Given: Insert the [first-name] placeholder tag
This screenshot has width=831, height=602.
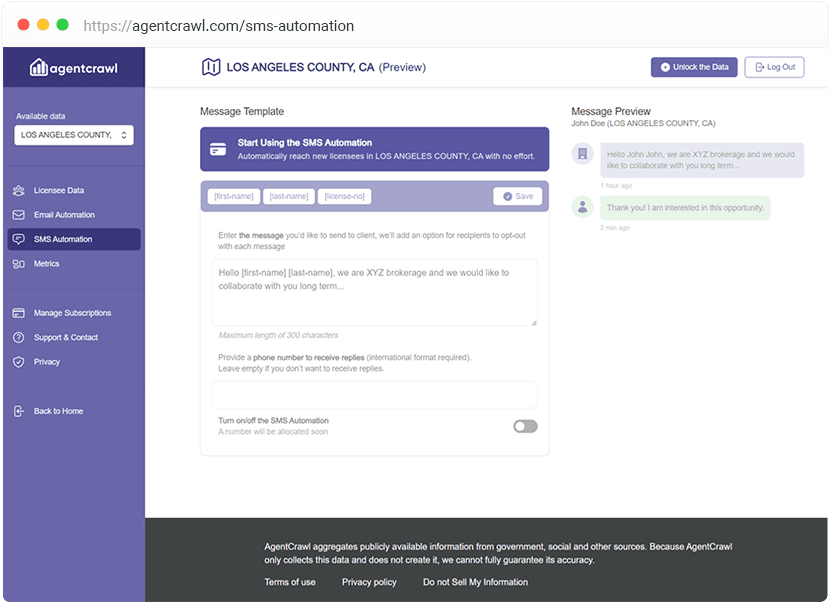Looking at the screenshot, I should tap(234, 197).
